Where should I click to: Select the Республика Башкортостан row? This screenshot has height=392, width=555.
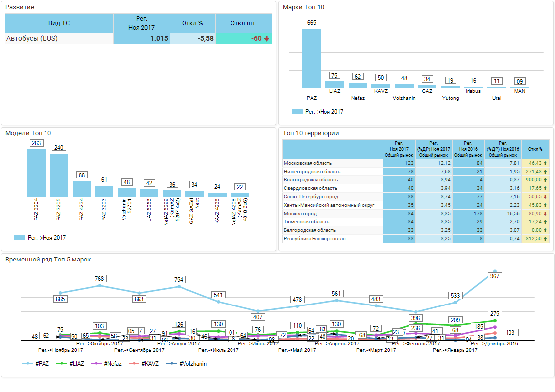416,239
